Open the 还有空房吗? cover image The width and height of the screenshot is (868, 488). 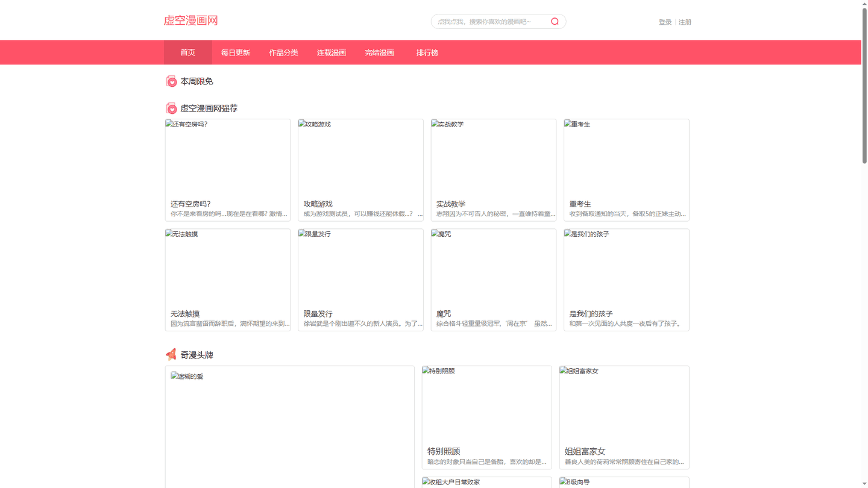pos(228,158)
